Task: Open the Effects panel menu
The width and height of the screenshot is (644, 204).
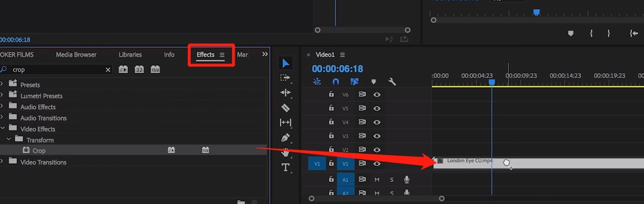Action: click(x=222, y=55)
